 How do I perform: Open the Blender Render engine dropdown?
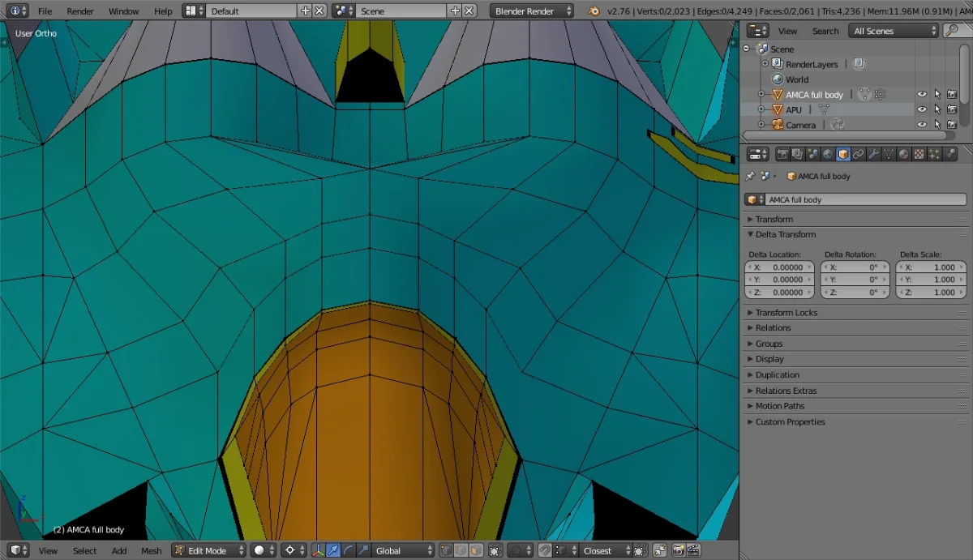point(532,11)
